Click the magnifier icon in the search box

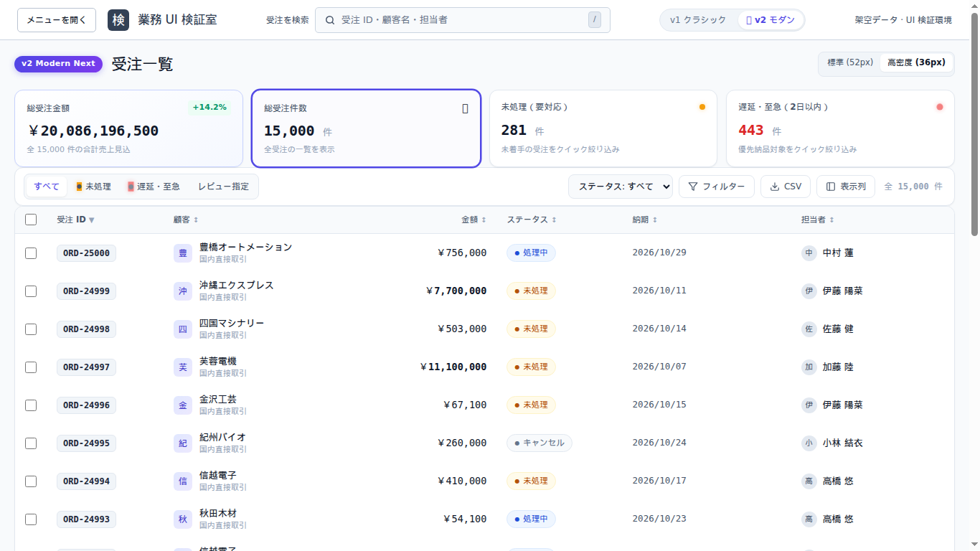pos(330,20)
